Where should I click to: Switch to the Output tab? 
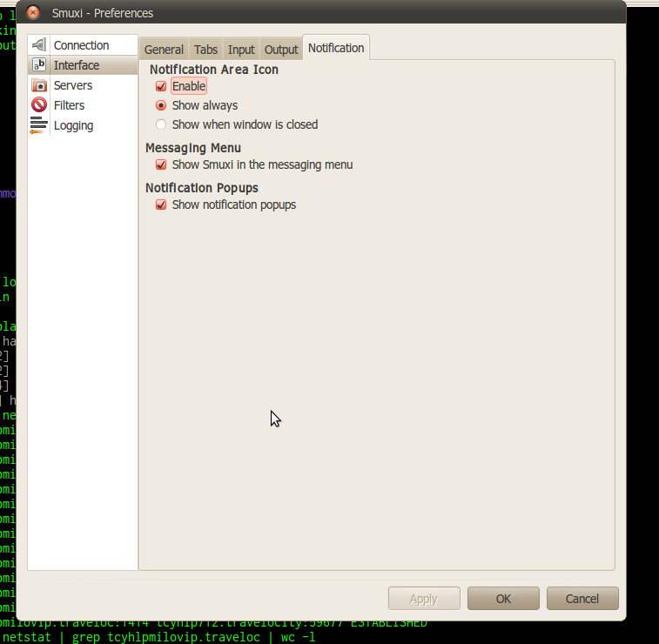(280, 49)
